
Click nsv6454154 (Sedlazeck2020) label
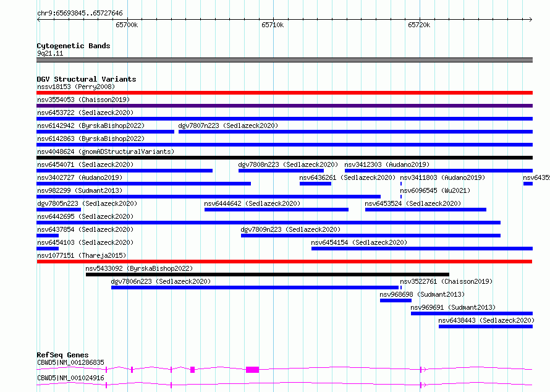359,242
